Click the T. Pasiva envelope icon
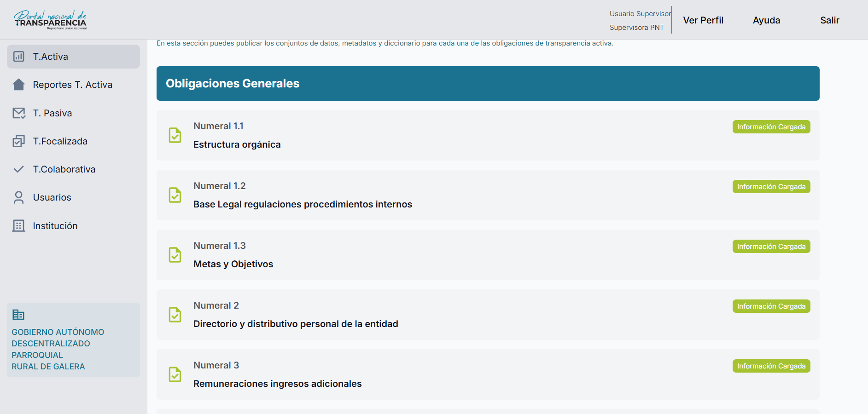 click(19, 113)
